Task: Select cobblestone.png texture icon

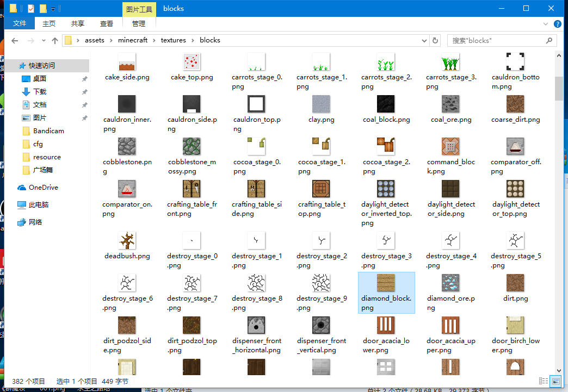Action: [x=127, y=146]
